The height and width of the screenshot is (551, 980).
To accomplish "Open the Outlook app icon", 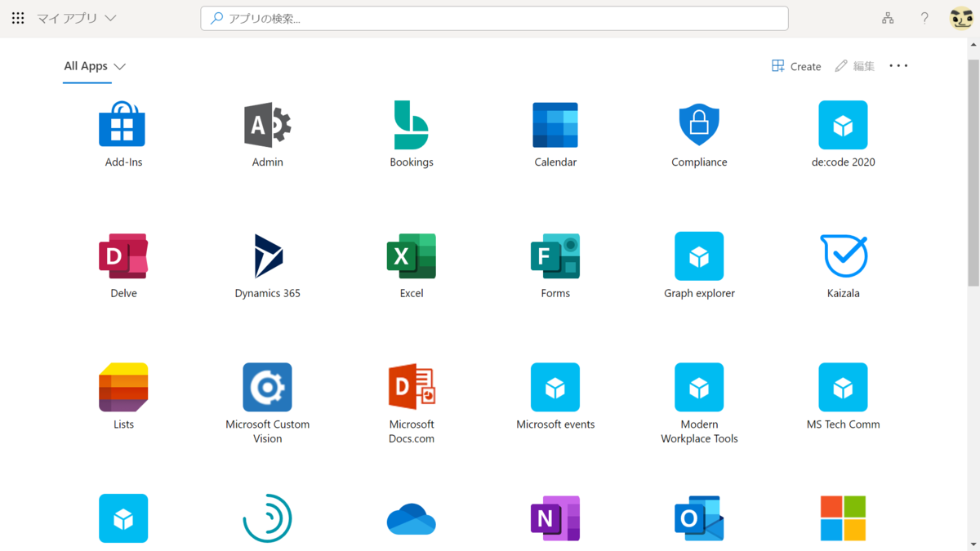I will 699,518.
